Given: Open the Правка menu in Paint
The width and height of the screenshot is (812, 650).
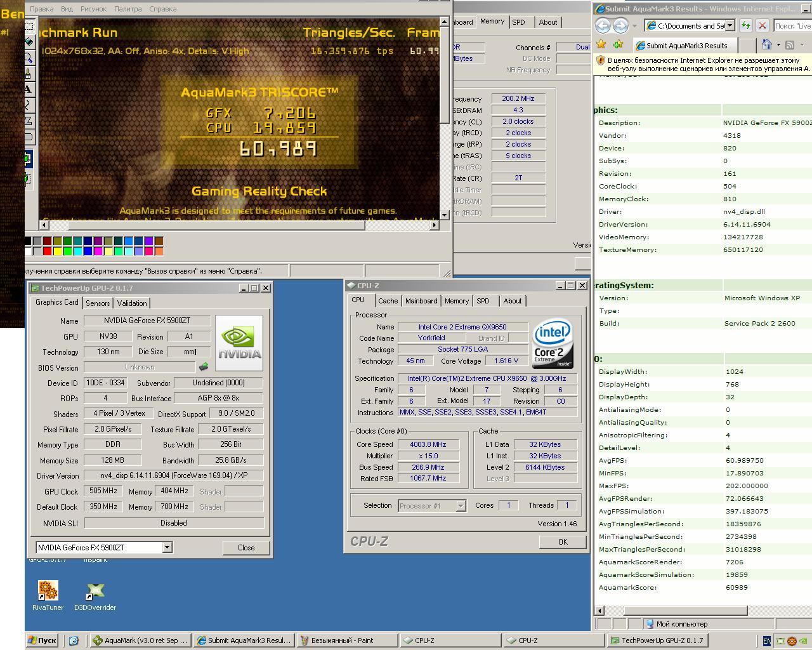Looking at the screenshot, I should 42,9.
